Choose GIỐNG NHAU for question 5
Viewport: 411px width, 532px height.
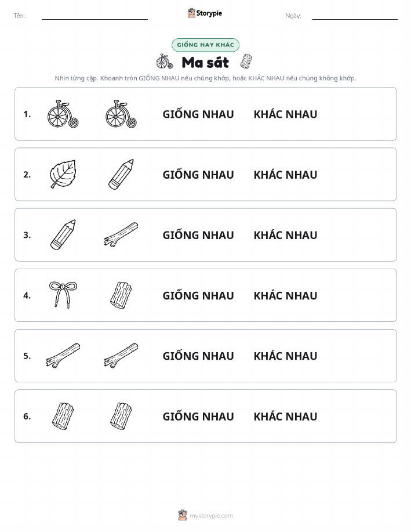198,356
